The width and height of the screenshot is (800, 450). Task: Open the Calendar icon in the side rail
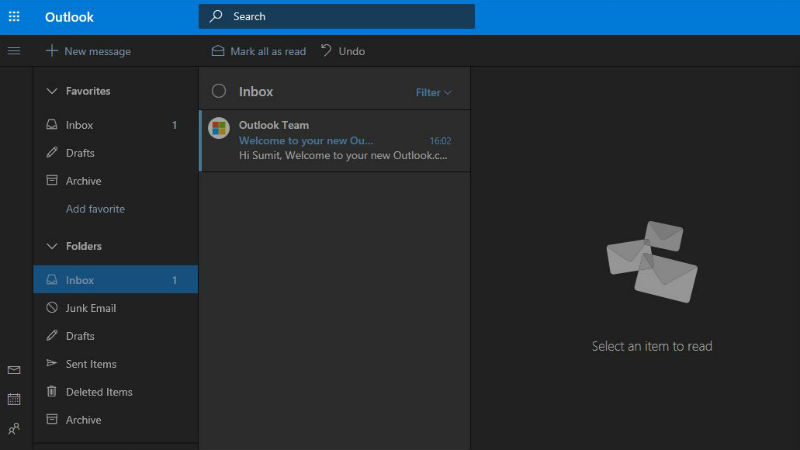[14, 399]
